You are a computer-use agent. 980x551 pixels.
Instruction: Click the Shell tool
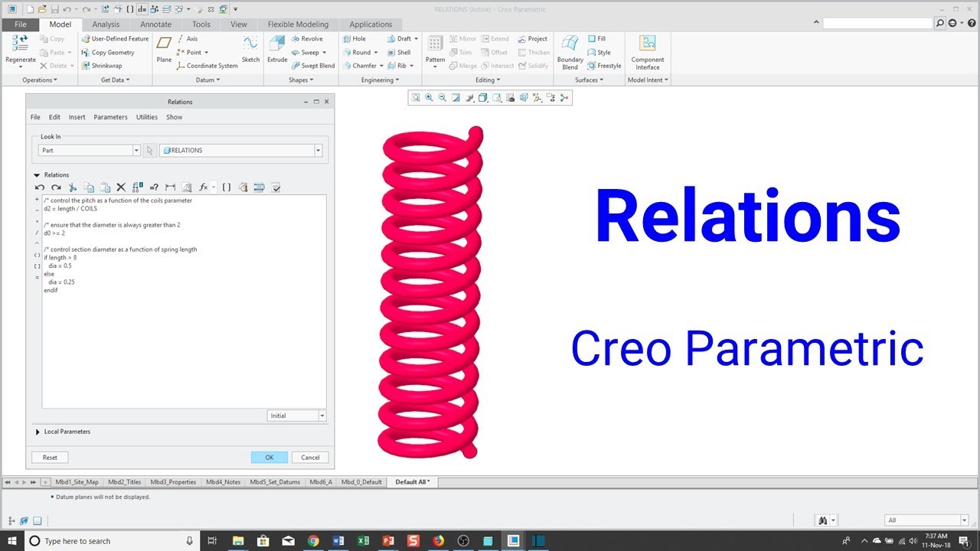coord(398,53)
